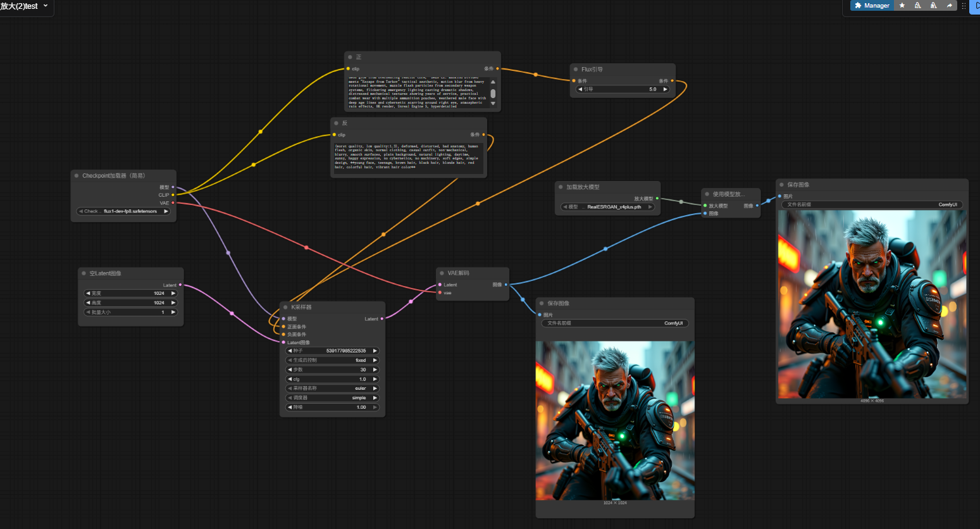
Task: Increase Flux引导 guidance value with right arrow
Action: 665,89
